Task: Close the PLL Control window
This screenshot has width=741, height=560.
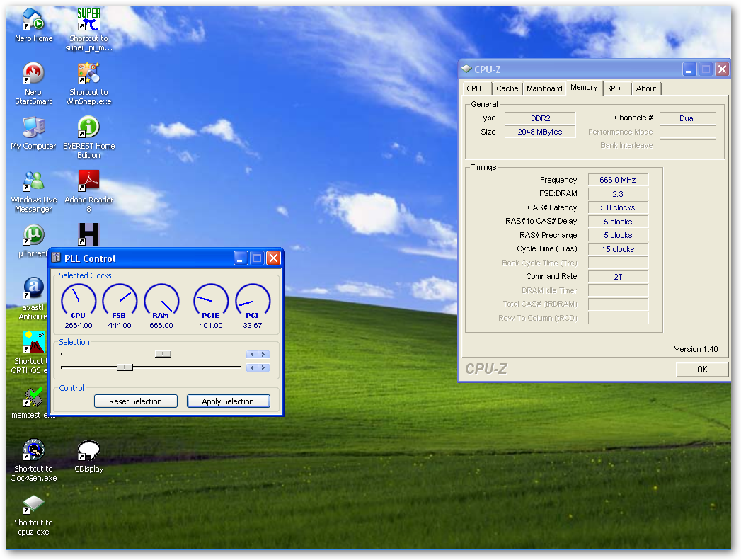Action: pyautogui.click(x=274, y=258)
